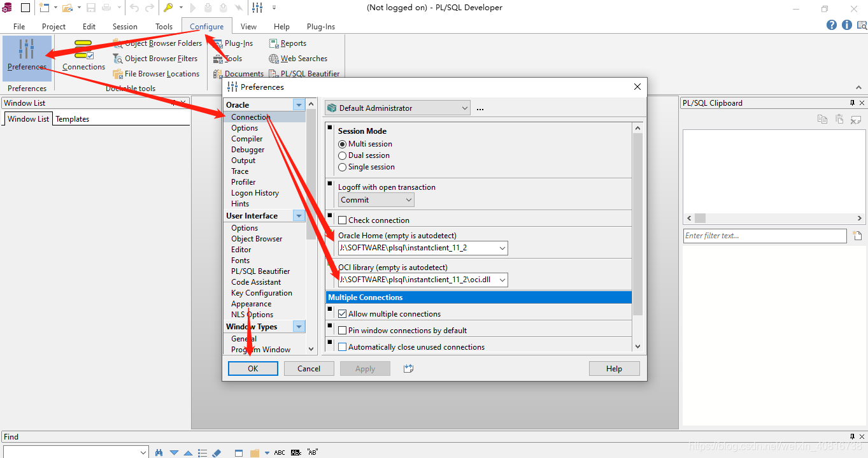Screen dimensions: 868x458
Task: Click the Open folder toolbar icon
Action: [x=67, y=8]
